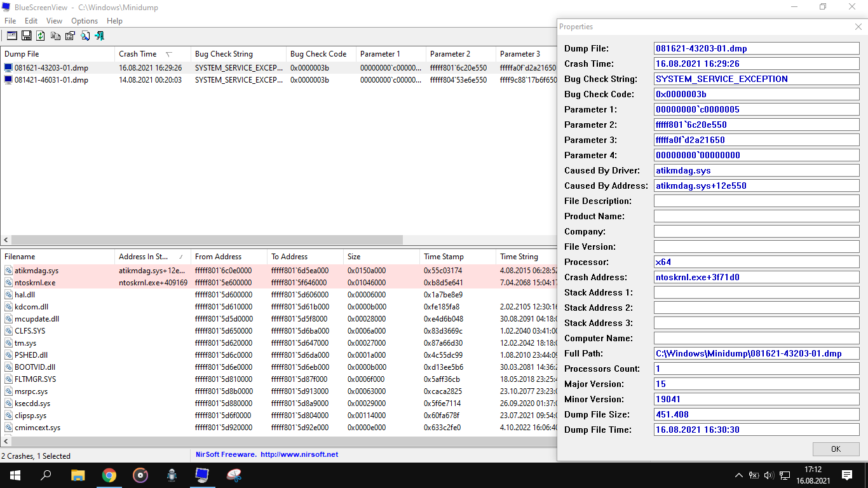This screenshot has width=868, height=488.
Task: Click the Bug Check String field
Action: coord(756,79)
